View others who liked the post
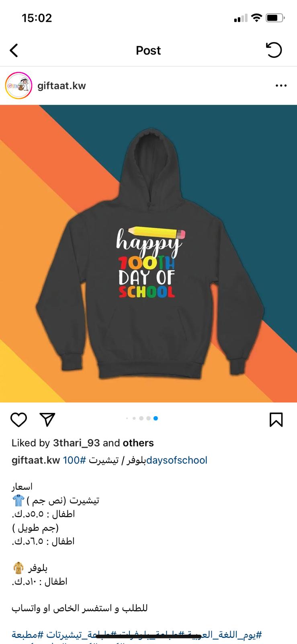Viewport: 297px width, 644px height. click(138, 443)
